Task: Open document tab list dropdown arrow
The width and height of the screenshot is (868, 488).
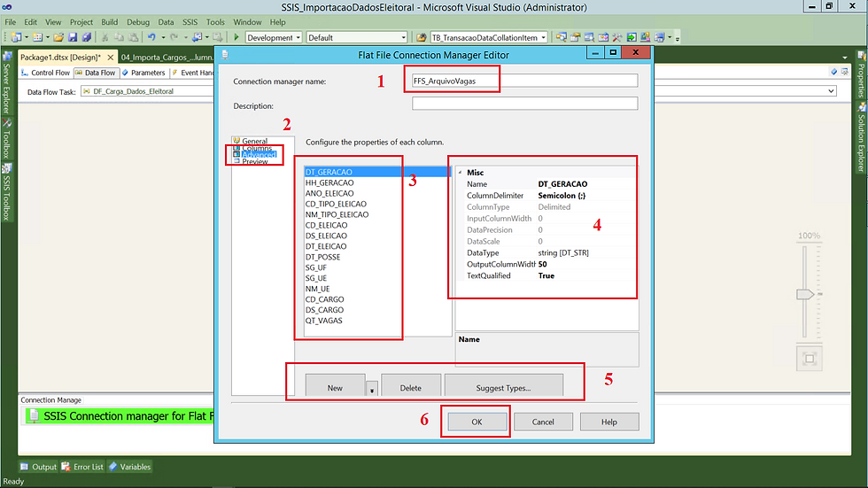Action: coord(845,58)
